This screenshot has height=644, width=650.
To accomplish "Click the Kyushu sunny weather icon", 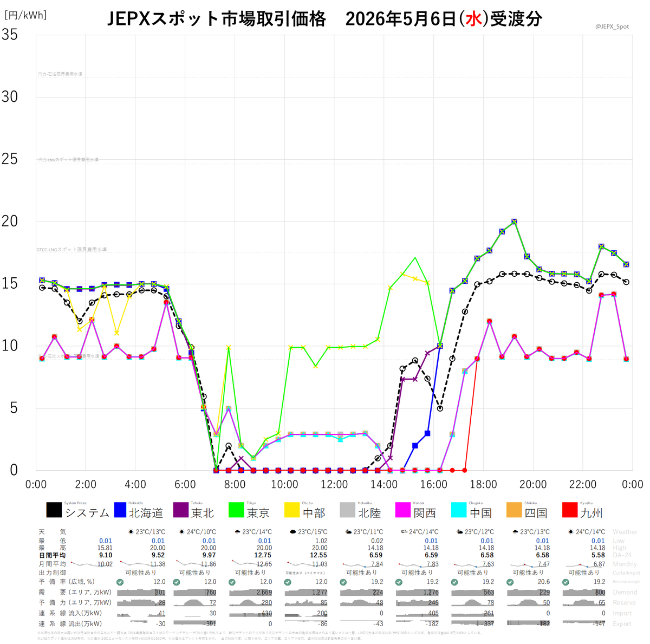I will 571,532.
